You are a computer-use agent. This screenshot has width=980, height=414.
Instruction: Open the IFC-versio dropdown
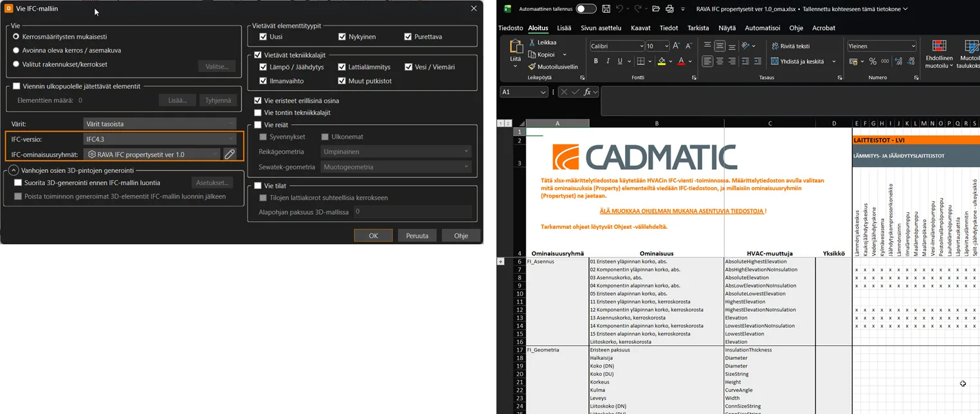coord(160,139)
